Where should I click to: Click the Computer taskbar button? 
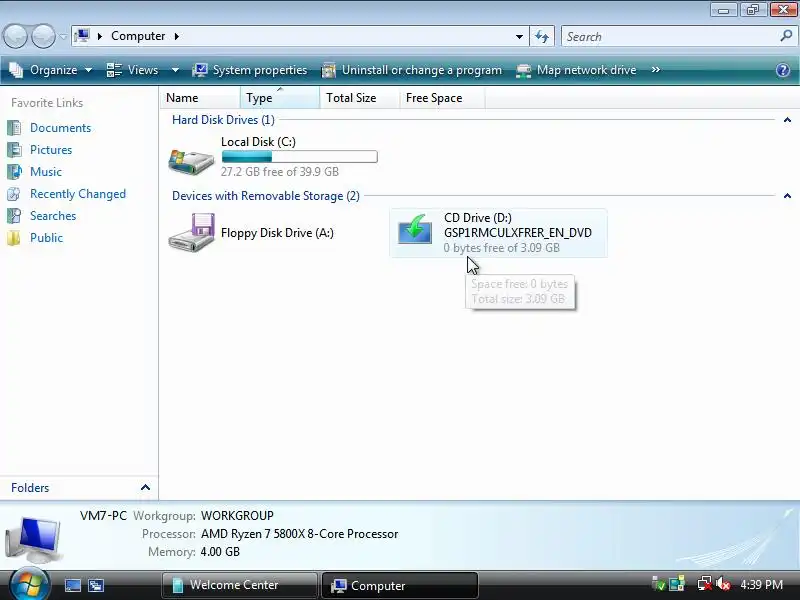tap(399, 585)
